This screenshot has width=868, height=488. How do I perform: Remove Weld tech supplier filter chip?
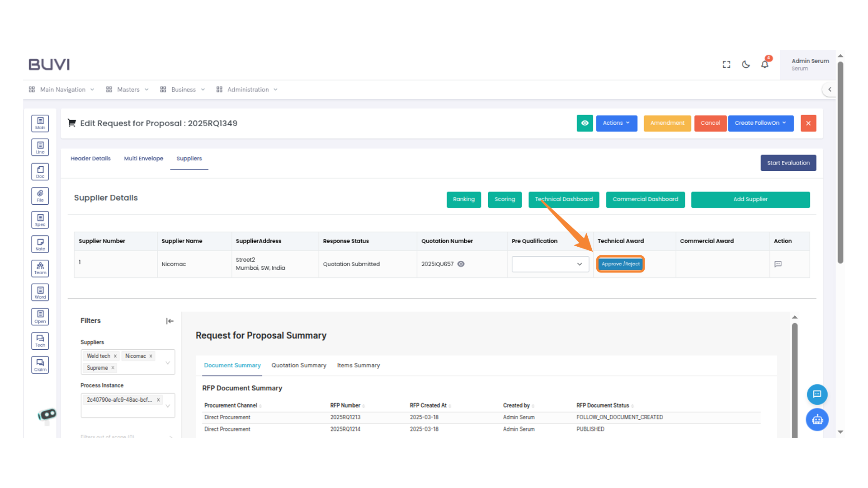[115, 356]
